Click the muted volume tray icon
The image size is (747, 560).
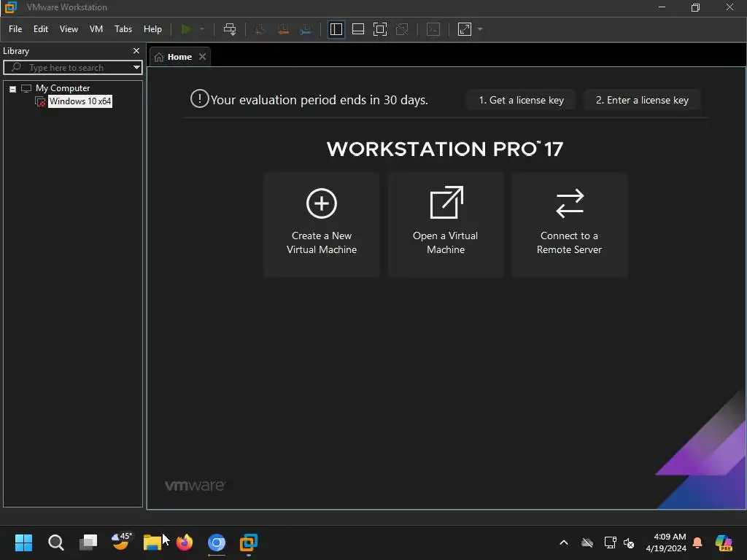629,542
